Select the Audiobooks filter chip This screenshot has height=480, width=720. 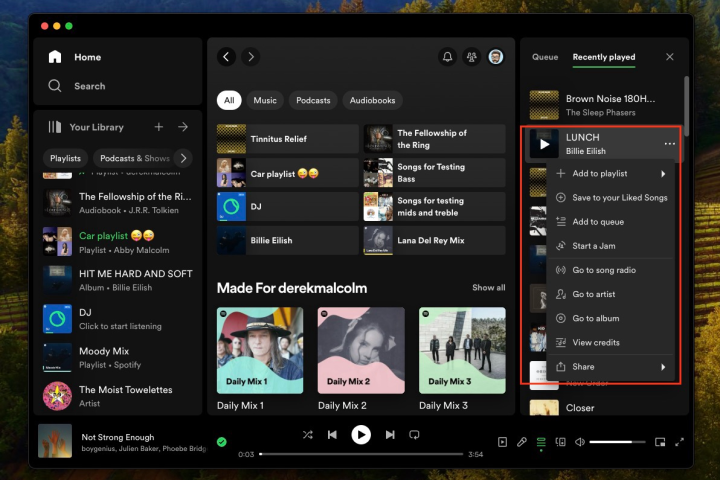tap(372, 100)
